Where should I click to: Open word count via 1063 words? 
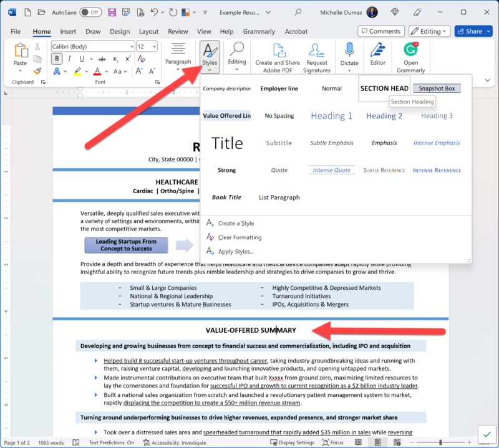click(50, 441)
